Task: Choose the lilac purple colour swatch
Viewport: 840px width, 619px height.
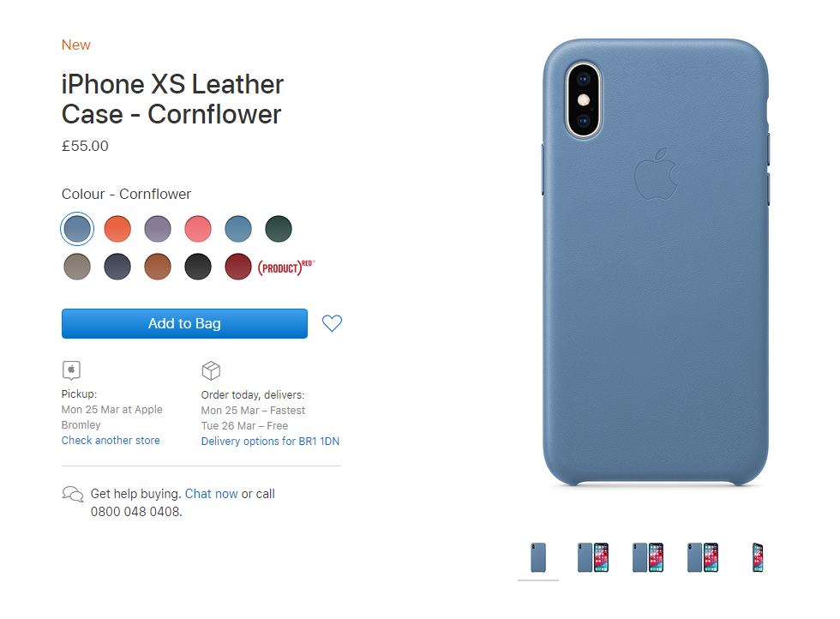Action: 158,229
